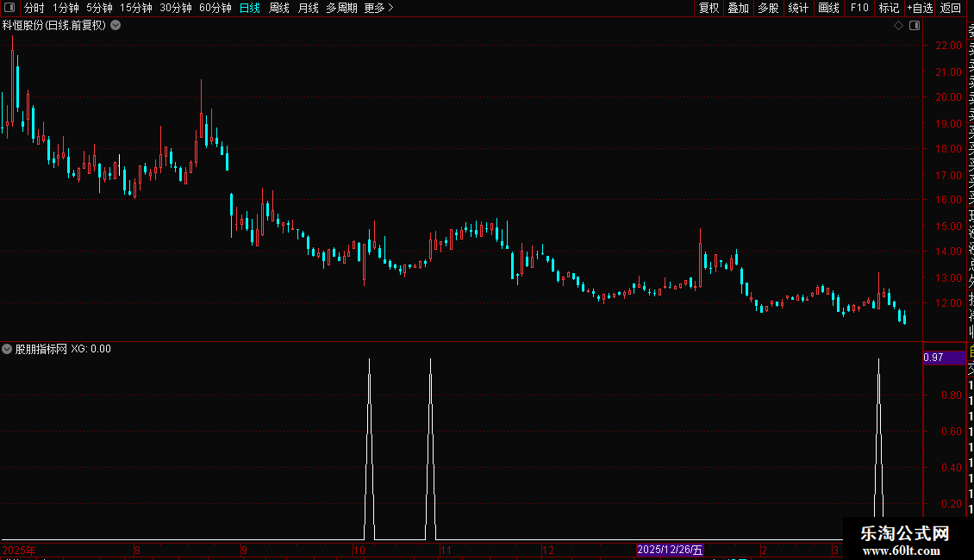Expand the 更多 periods menu
Viewport: 974px width, 560px height.
pos(378,8)
